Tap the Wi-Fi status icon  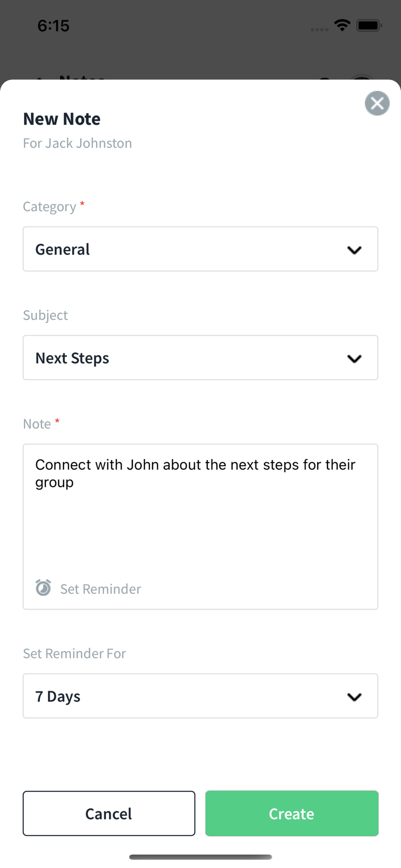pos(342,25)
